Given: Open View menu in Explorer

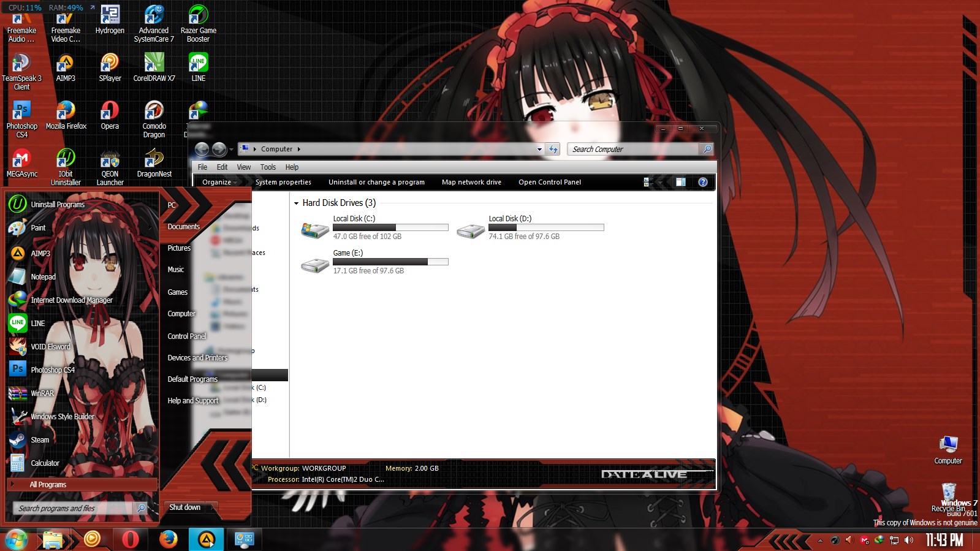Looking at the screenshot, I should (244, 167).
